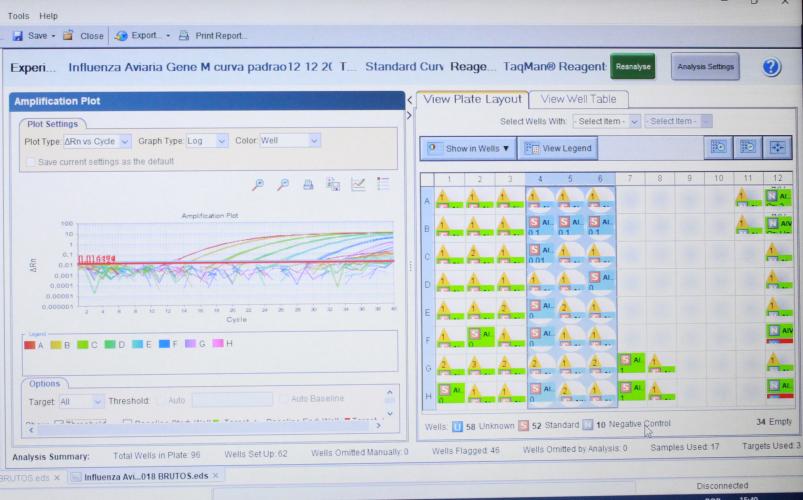Open the help question mark icon

(x=771, y=67)
